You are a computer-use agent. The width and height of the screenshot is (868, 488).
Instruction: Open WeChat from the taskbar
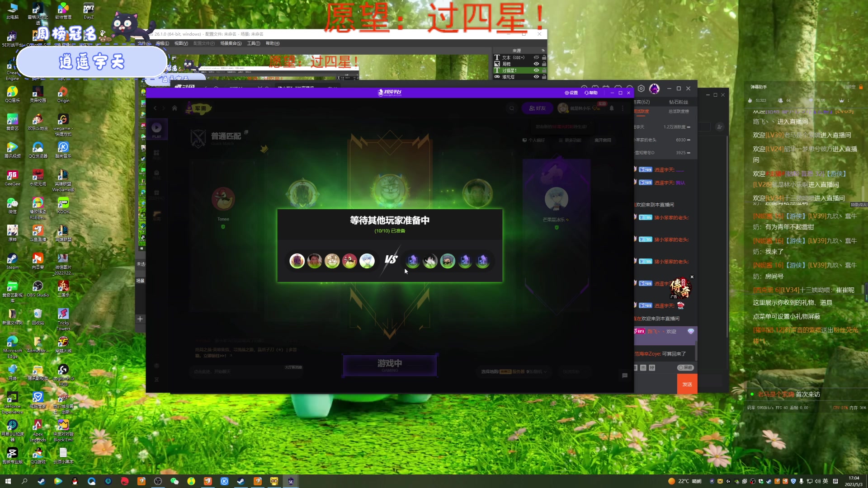click(175, 481)
